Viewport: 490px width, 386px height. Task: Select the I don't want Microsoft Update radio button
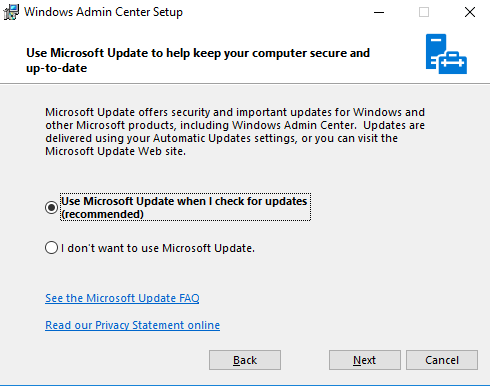[51, 248]
